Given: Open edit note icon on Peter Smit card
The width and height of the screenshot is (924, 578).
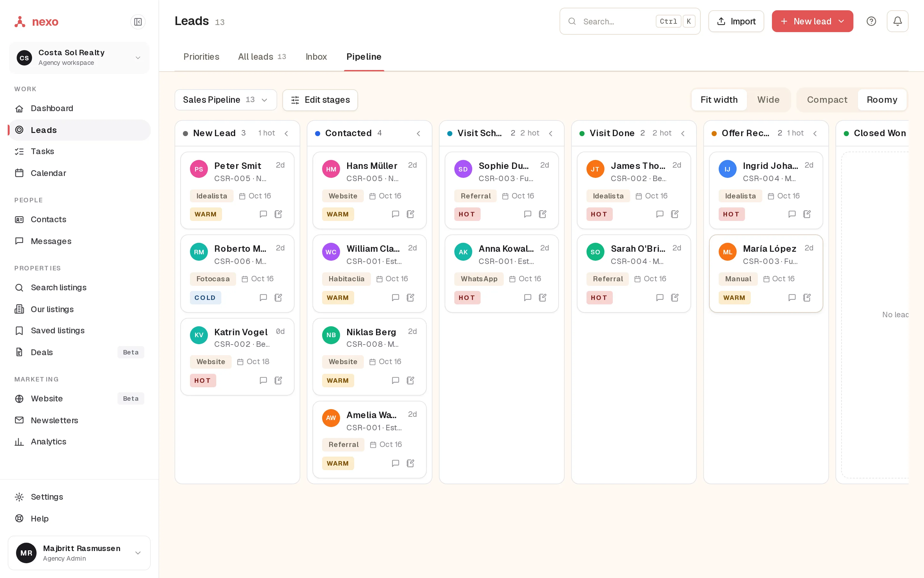Looking at the screenshot, I should pyautogui.click(x=278, y=214).
